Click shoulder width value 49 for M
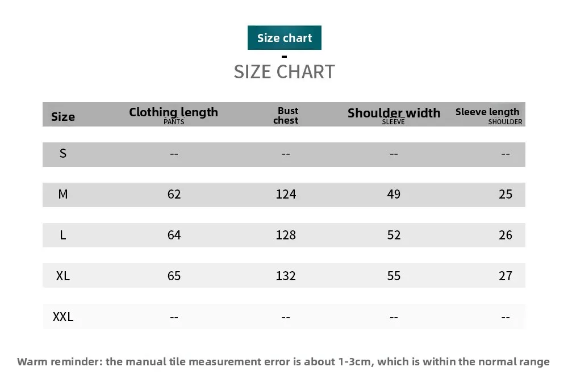 point(394,194)
